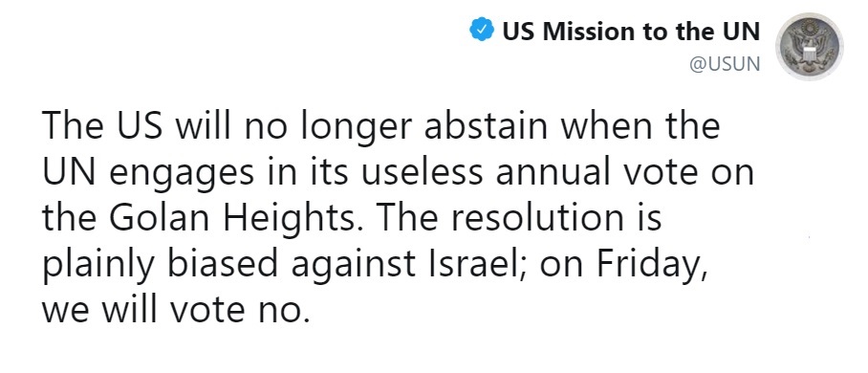
Task: Click the word 'annual' in the tweet
Action: (551, 172)
